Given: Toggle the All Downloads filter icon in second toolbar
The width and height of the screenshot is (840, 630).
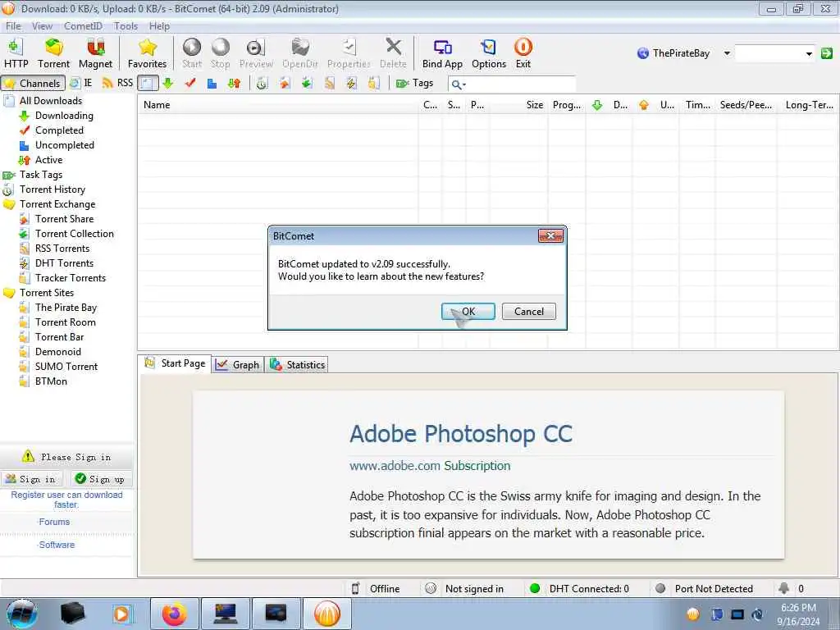Looking at the screenshot, I should (x=148, y=83).
